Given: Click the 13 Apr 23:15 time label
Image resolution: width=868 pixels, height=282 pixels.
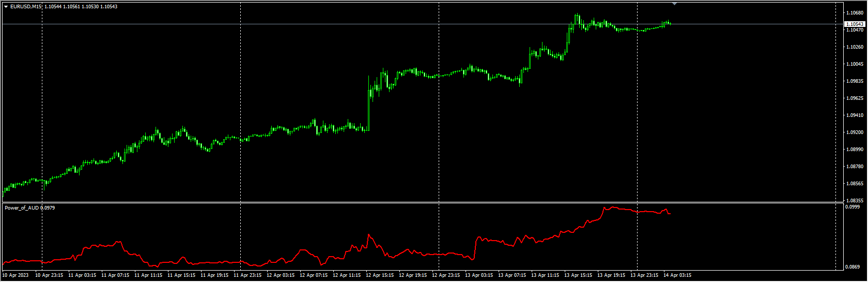Looking at the screenshot, I should pyautogui.click(x=644, y=275).
